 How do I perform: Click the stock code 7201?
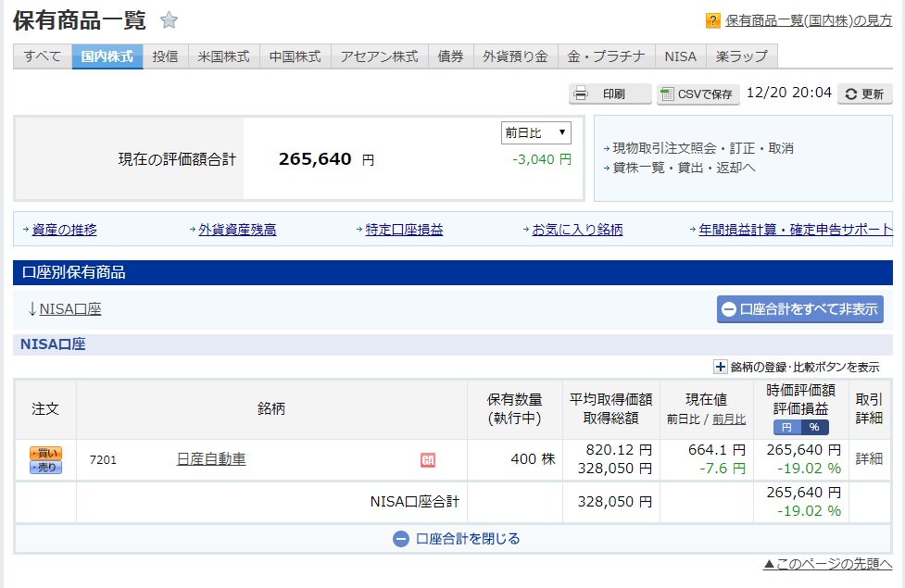point(103,460)
